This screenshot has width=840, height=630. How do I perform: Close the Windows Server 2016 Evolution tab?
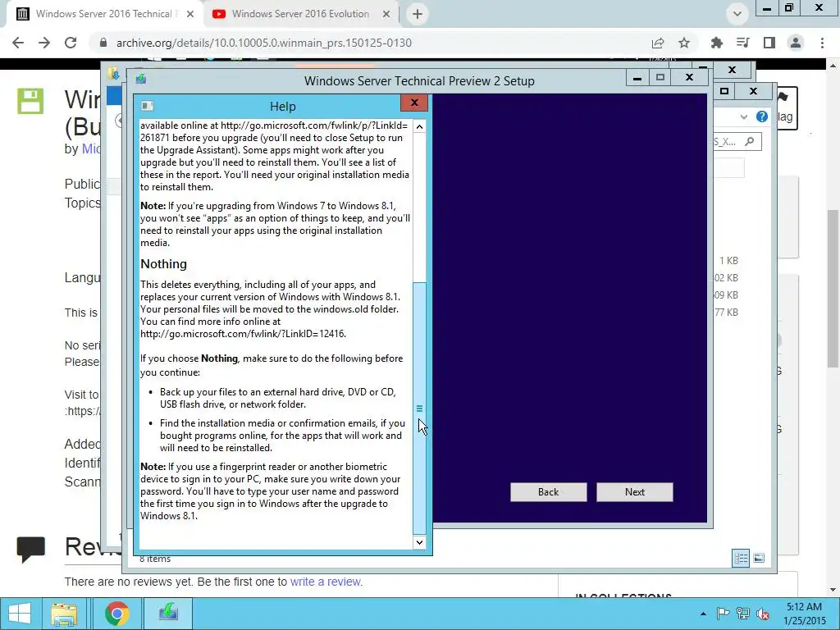(386, 15)
